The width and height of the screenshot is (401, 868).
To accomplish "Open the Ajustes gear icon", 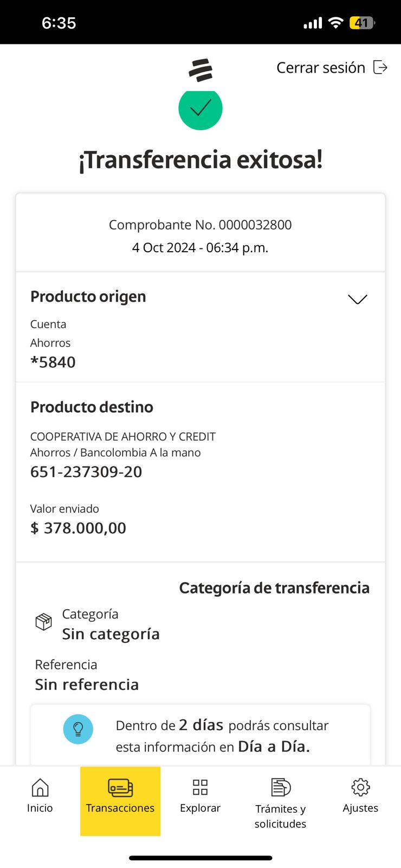I will point(360,787).
